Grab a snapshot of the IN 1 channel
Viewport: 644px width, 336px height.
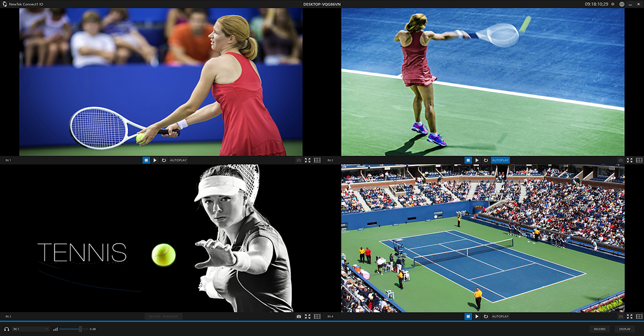point(299,160)
